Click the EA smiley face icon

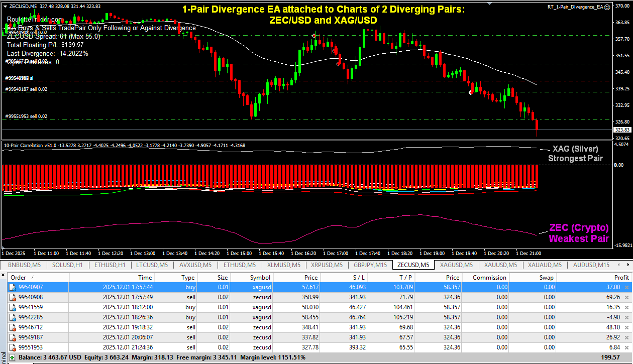tap(607, 7)
